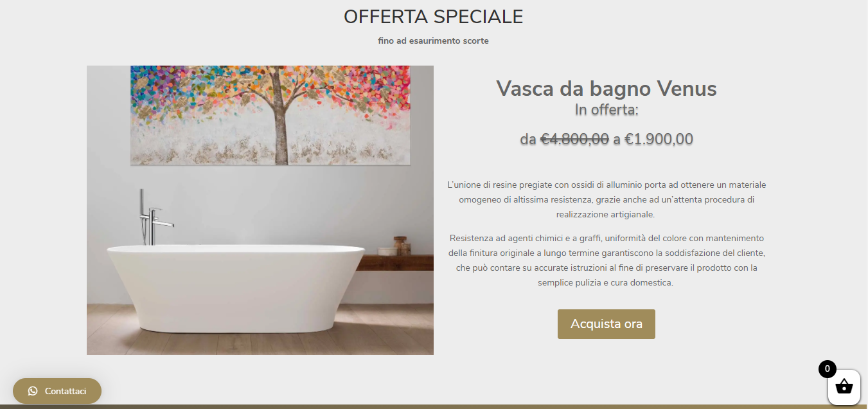Click the OFFERTA SPECIALE heading

point(434,17)
